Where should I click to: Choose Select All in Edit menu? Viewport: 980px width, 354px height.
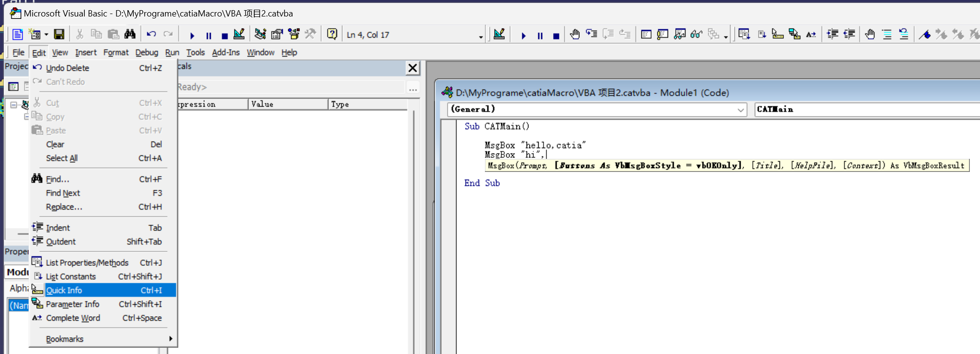tap(103, 158)
